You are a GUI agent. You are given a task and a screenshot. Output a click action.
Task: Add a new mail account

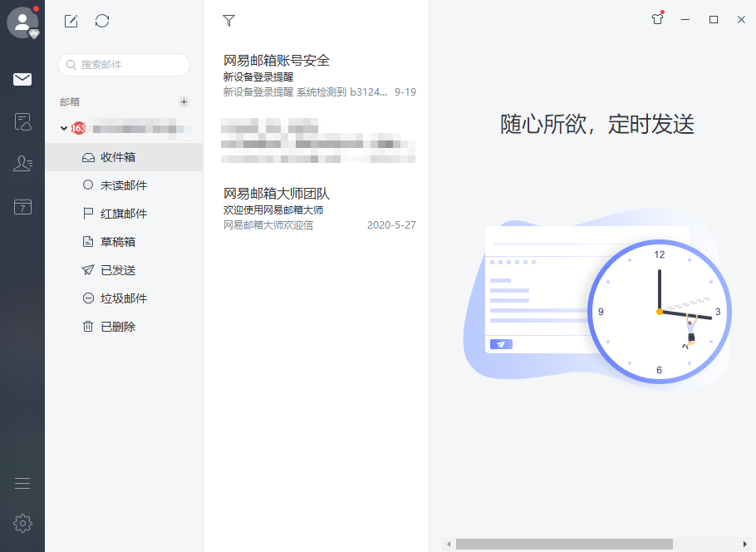184,101
